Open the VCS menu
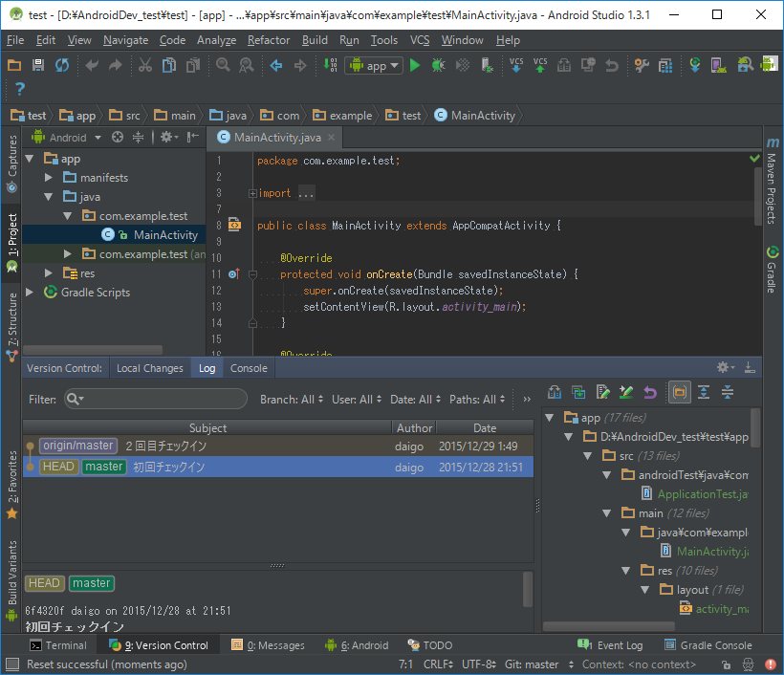The image size is (784, 675). (420, 40)
